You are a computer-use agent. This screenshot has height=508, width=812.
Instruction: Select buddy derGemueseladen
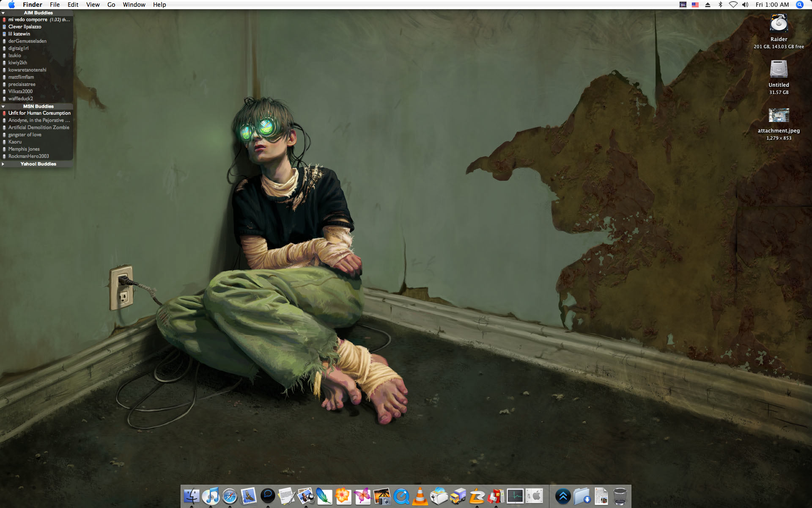[x=37, y=41]
